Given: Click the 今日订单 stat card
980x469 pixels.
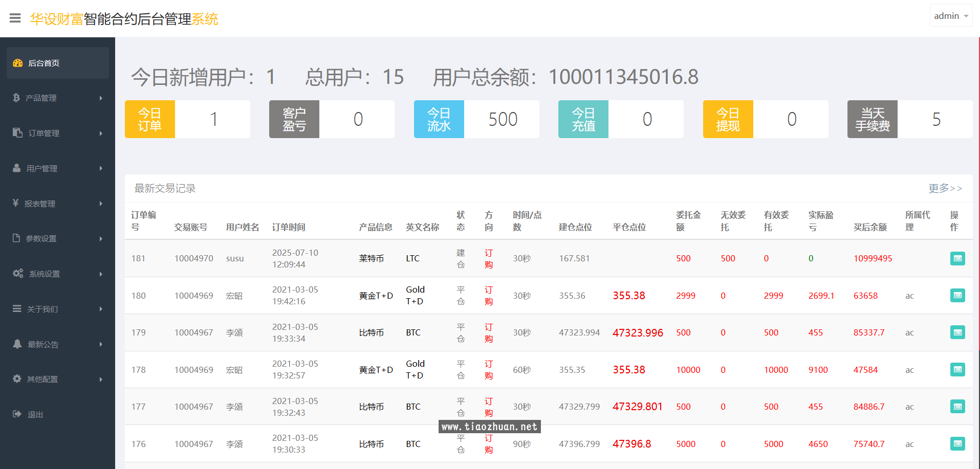Looking at the screenshot, I should pos(187,119).
